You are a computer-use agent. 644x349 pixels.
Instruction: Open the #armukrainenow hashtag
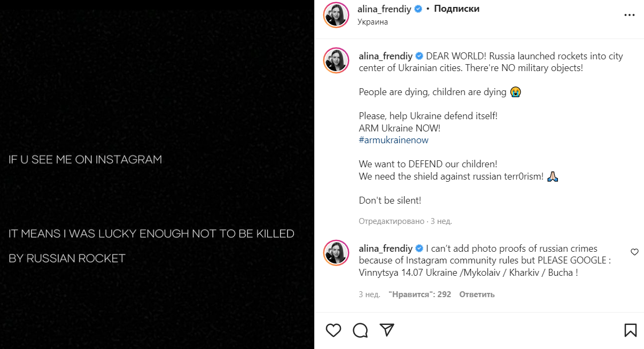click(x=393, y=140)
